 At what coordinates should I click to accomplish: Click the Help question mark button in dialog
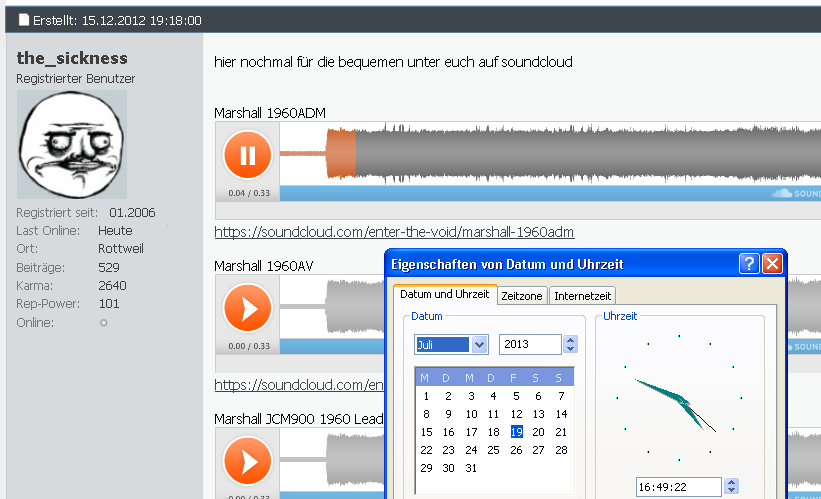point(749,263)
